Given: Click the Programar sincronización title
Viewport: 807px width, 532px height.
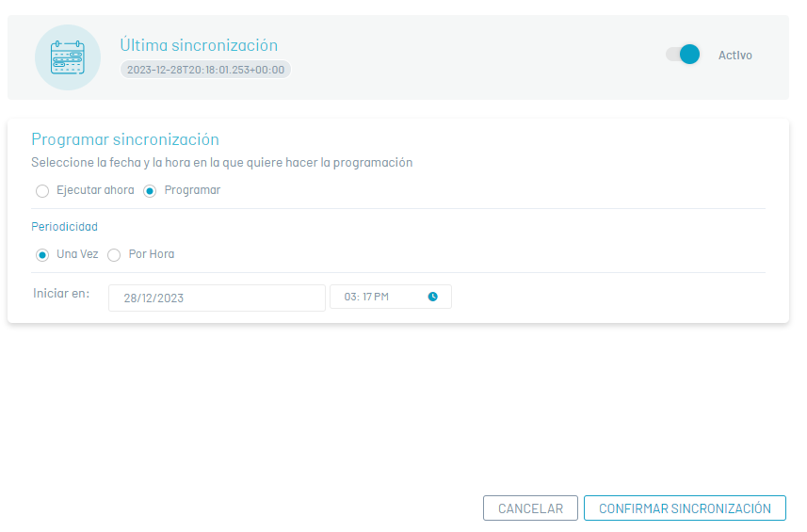Looking at the screenshot, I should 125,139.
